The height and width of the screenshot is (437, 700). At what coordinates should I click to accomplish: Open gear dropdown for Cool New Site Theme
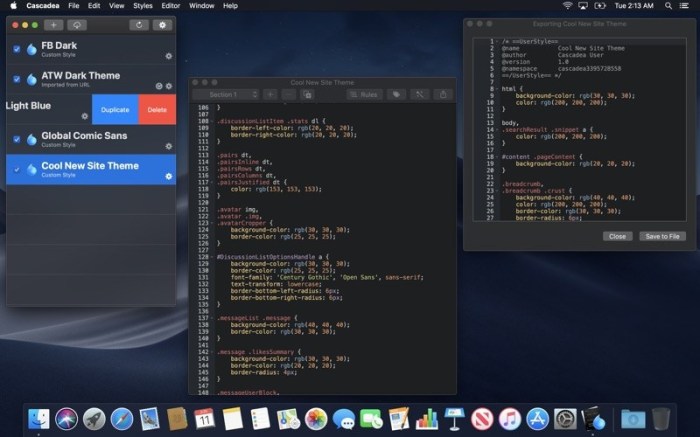[x=168, y=176]
